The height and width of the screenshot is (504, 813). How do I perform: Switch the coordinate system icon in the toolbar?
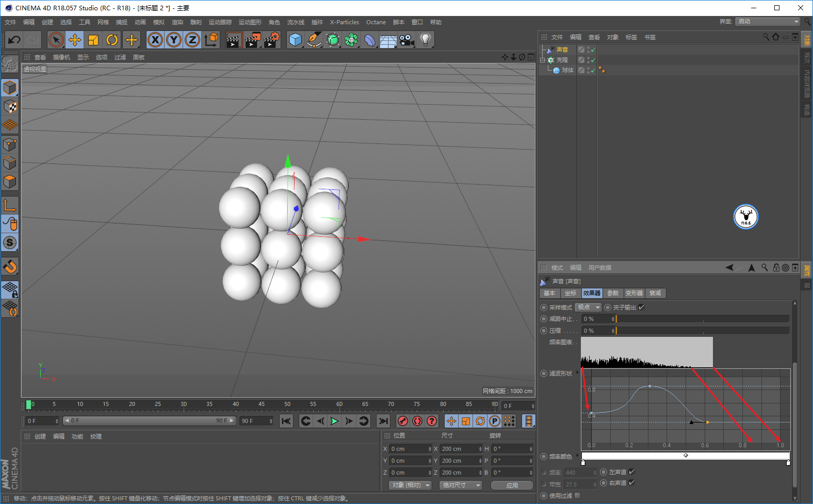point(211,40)
